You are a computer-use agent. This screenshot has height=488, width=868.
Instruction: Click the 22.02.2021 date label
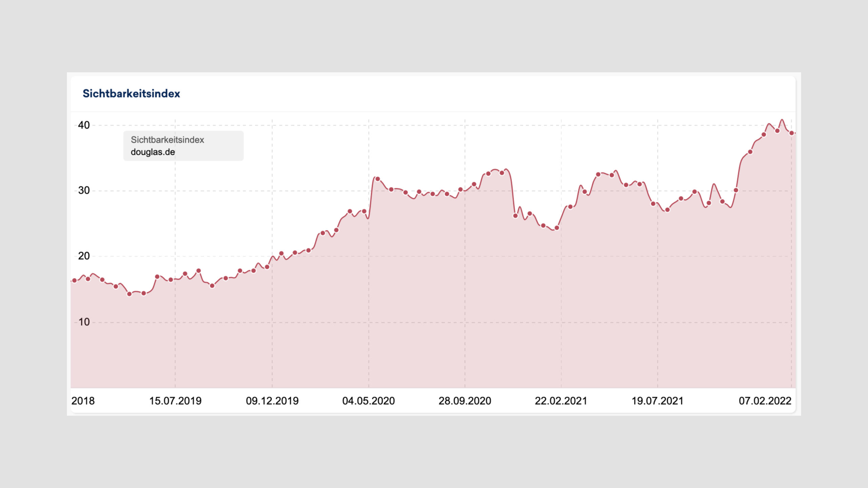pyautogui.click(x=561, y=401)
